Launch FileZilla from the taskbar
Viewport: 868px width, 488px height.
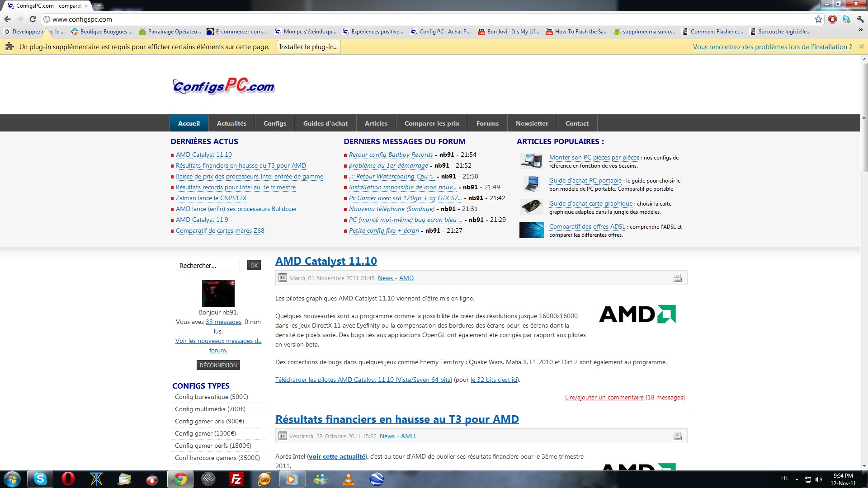tap(236, 479)
